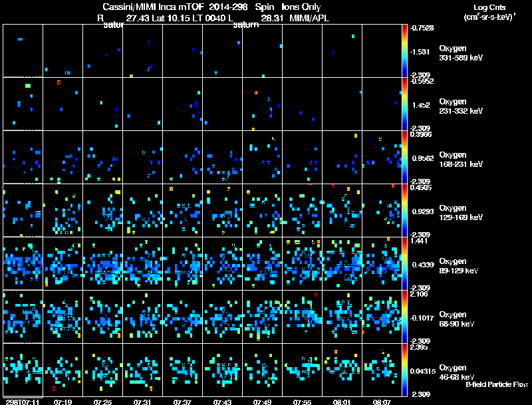Click the 08:07 time label

coord(382,402)
